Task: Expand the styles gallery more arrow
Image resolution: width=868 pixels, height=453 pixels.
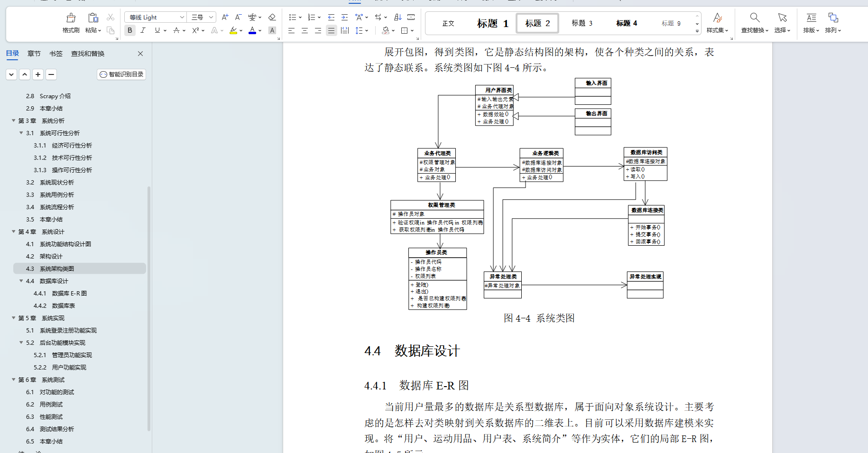Action: tap(697, 31)
